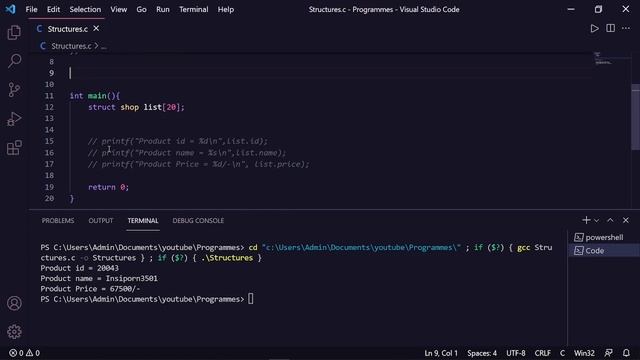Open the Terminal menu
The width and height of the screenshot is (640, 360).
(x=193, y=9)
